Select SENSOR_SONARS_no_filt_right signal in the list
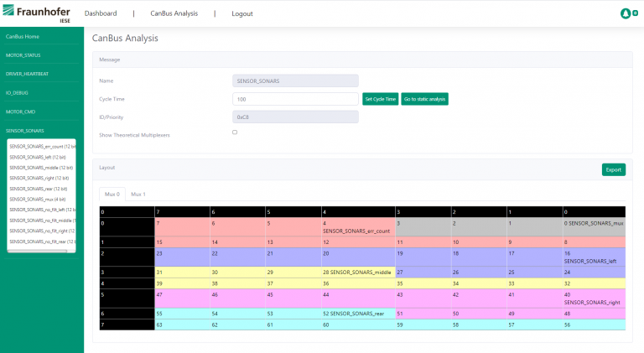Viewport: 644px width, 353px height. click(x=42, y=231)
